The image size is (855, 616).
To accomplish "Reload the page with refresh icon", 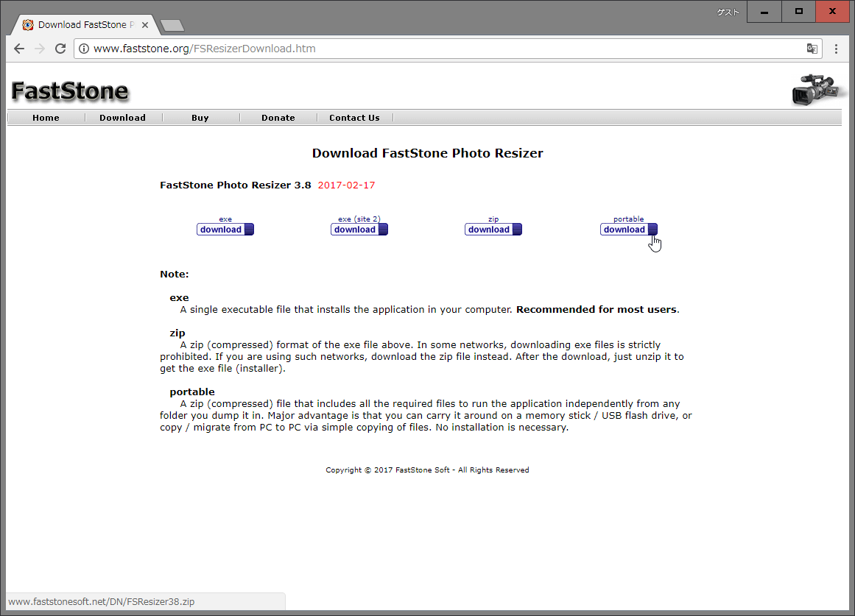I will tap(60, 49).
